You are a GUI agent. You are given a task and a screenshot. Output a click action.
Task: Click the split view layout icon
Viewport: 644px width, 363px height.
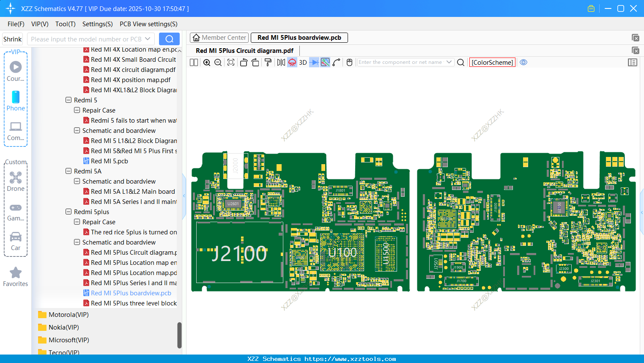194,63
